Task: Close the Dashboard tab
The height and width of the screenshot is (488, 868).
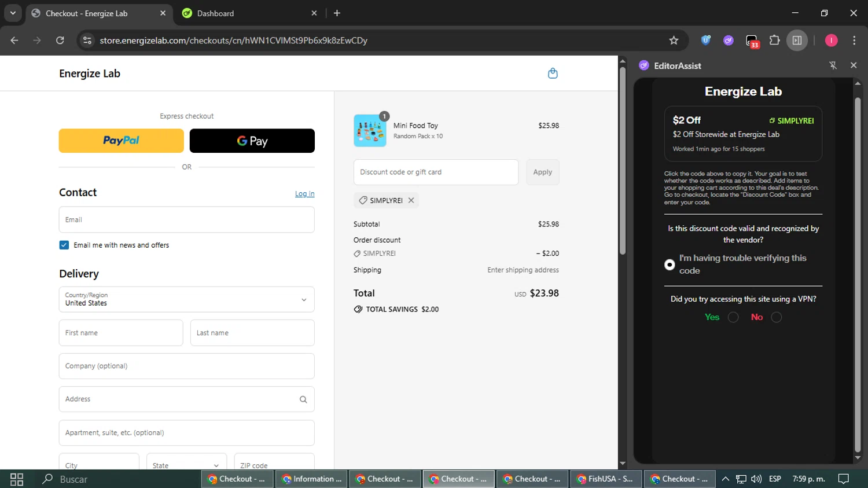Action: pos(314,13)
